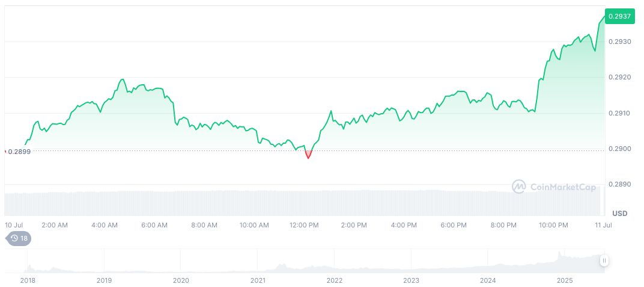
Task: Click the green 0.2937 current price tag
Action: [x=619, y=16]
